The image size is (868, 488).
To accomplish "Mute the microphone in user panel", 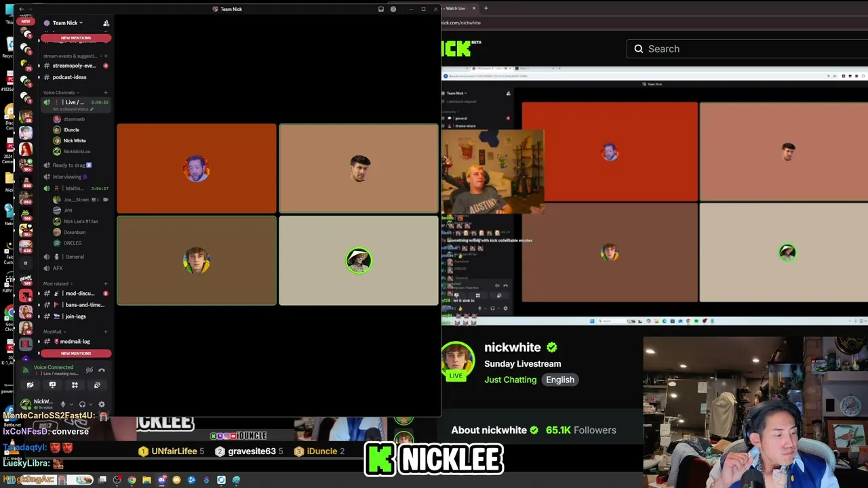I will click(x=63, y=405).
